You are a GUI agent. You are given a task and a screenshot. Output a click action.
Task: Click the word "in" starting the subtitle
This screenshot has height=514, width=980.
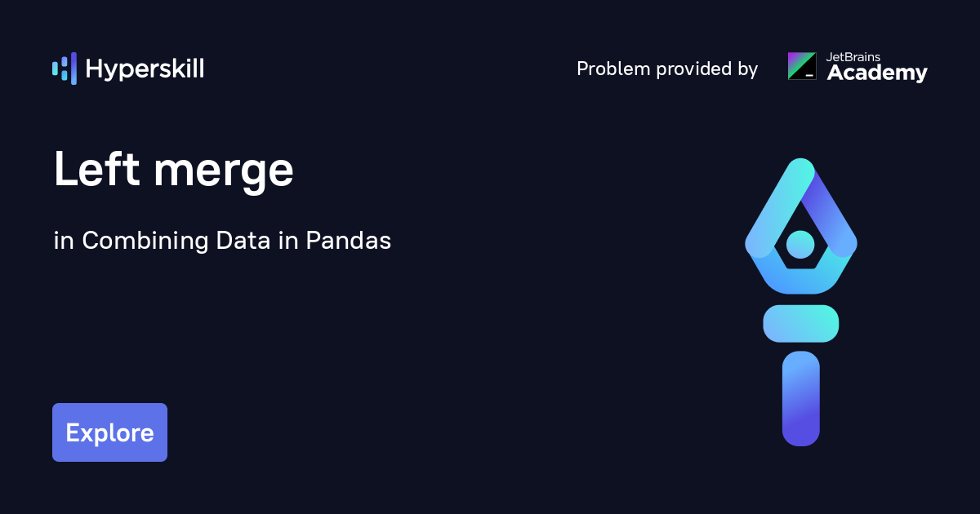pos(61,241)
